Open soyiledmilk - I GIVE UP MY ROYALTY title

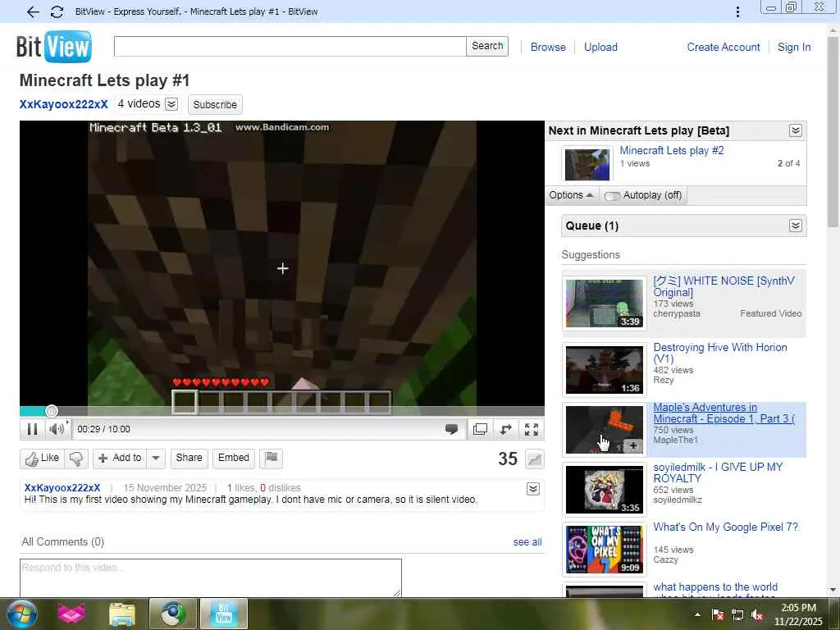[x=718, y=472]
